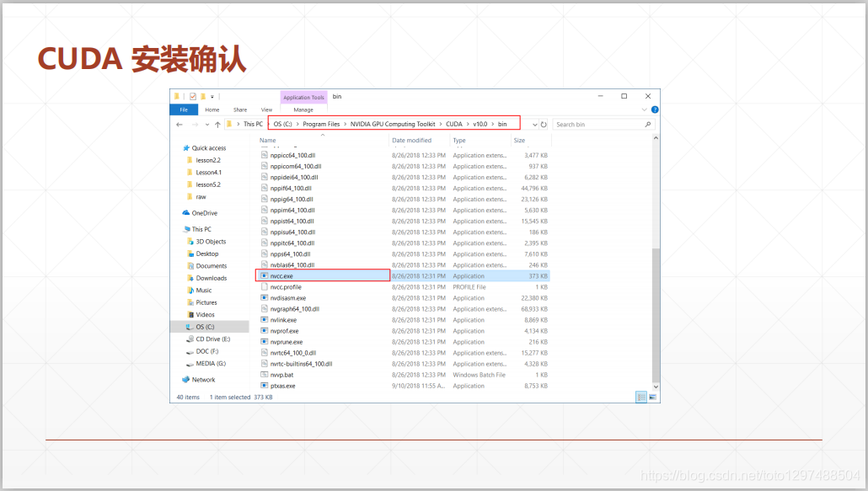Click the blue Help icon

(655, 109)
